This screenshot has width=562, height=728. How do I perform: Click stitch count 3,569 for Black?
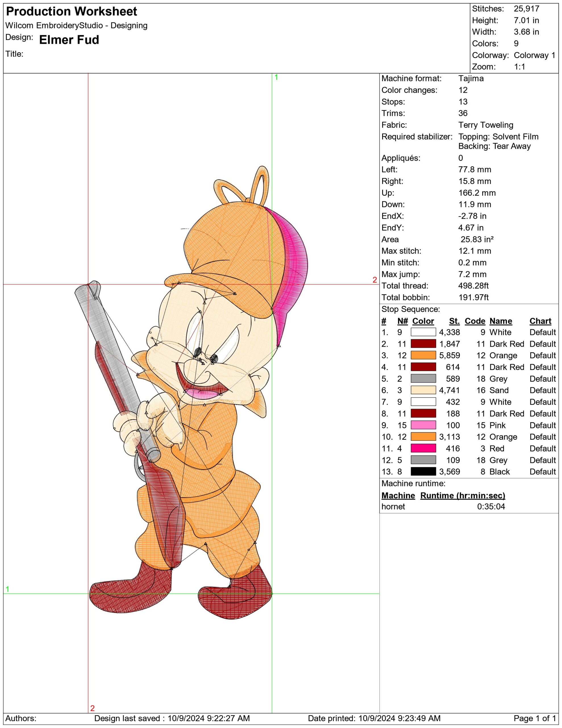tap(449, 472)
